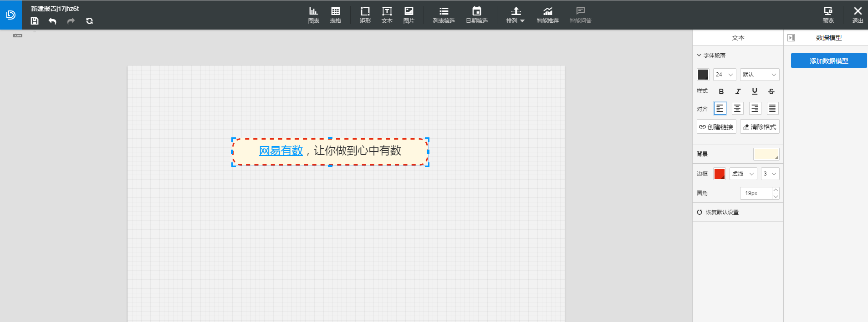Insert a chart (图表)
Image resolution: width=868 pixels, height=322 pixels.
pyautogui.click(x=314, y=15)
